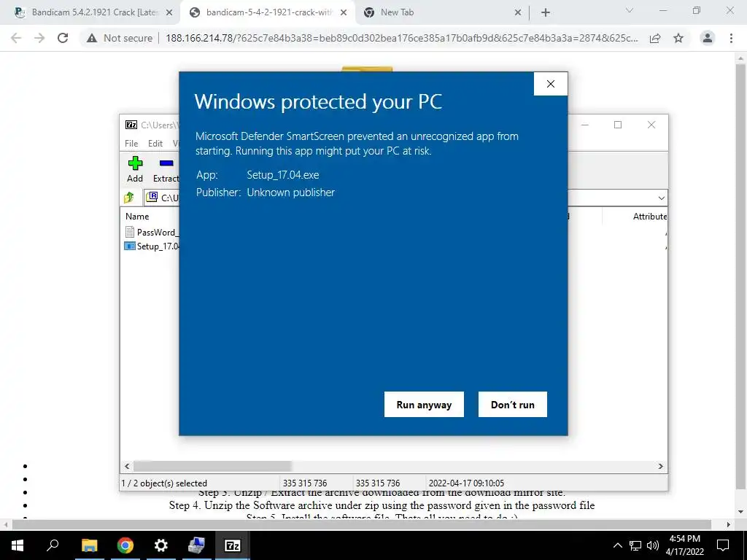Open a new browser tab with plus
This screenshot has width=747, height=560.
point(546,12)
